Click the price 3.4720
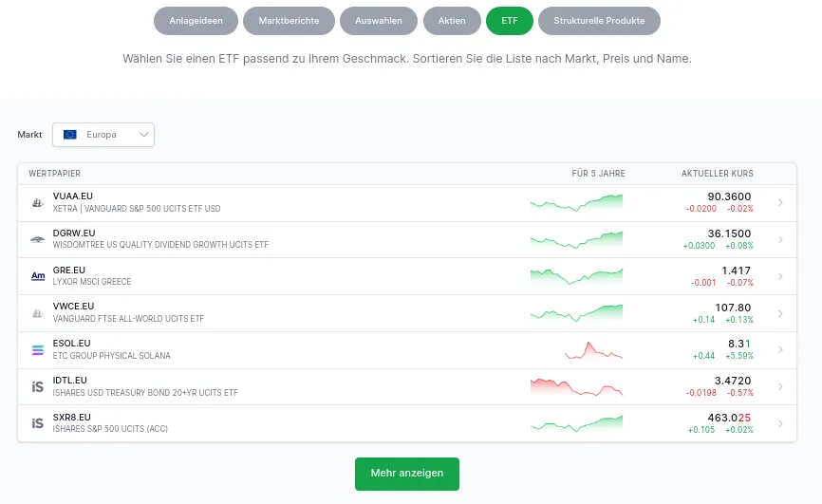The image size is (822, 504). tap(733, 381)
